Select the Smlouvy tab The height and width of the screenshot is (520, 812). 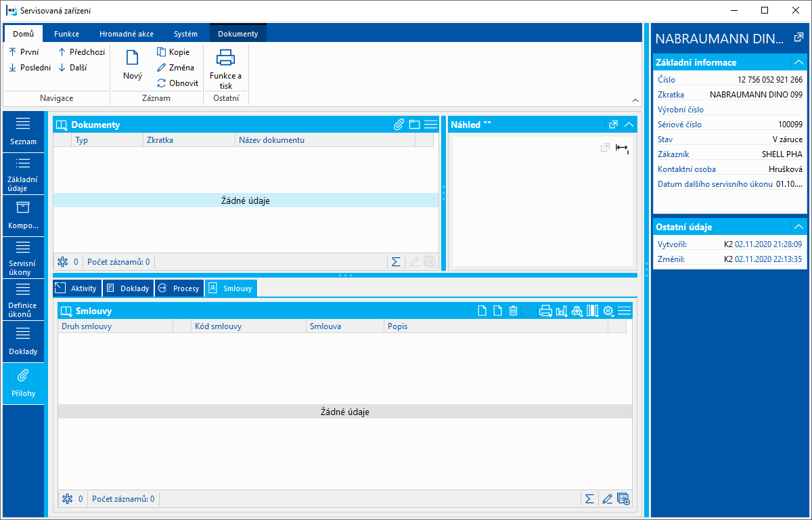[231, 288]
